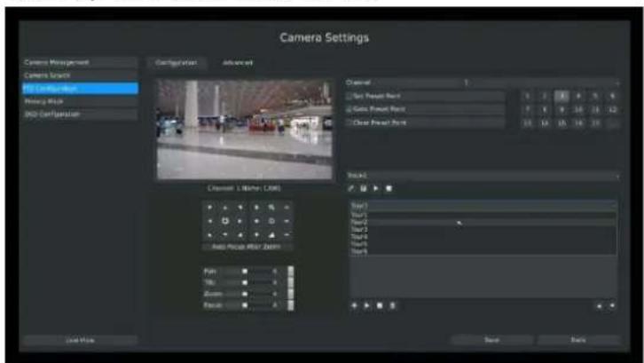644x363 pixels.
Task: Add a new tour with plus icon
Action: coord(354,305)
